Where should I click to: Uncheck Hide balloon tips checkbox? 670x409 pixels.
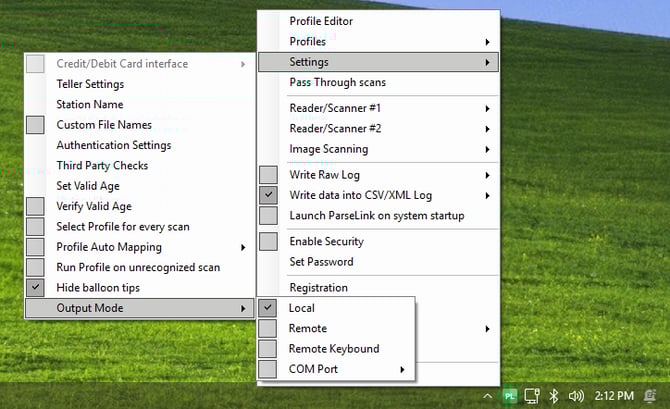click(x=35, y=288)
